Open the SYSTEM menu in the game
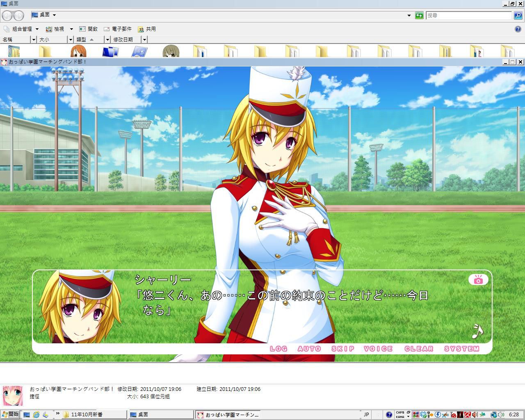 (461, 349)
